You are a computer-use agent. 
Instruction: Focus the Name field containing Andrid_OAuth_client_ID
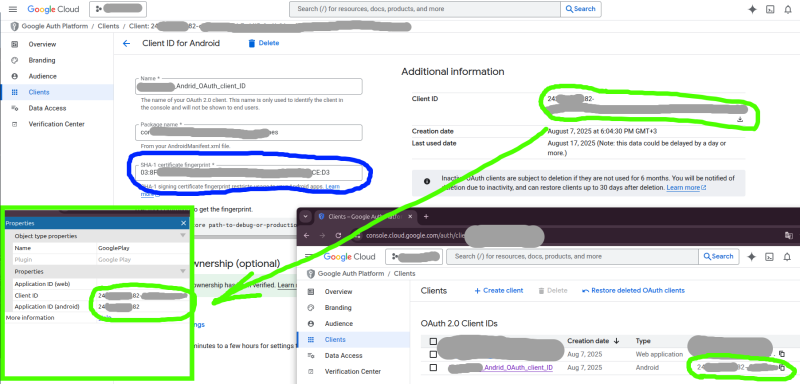click(249, 86)
